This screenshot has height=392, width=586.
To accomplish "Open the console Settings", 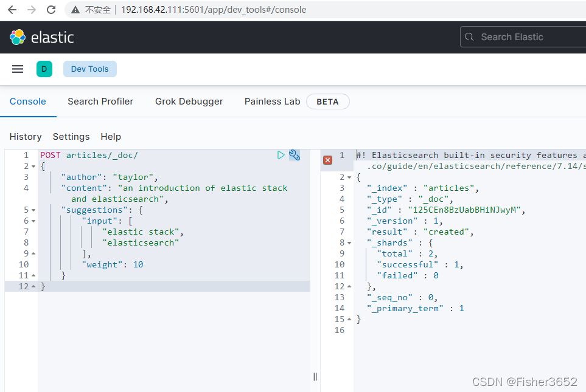I will [71, 137].
